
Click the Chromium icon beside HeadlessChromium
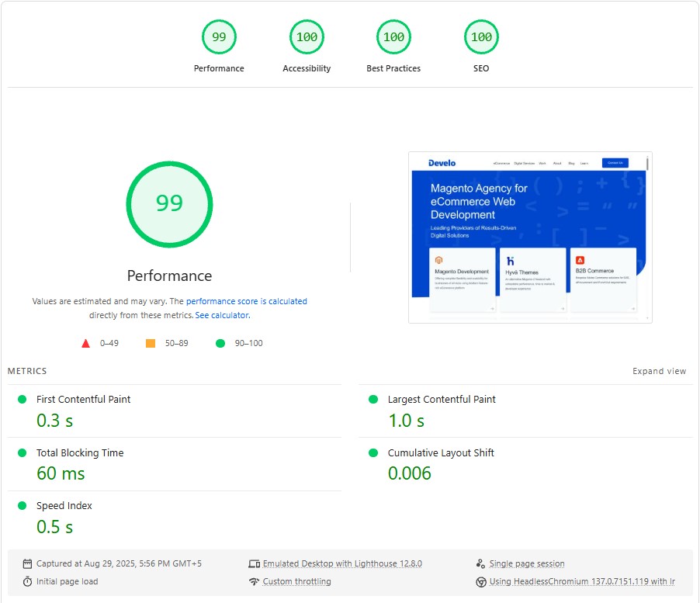pos(483,580)
